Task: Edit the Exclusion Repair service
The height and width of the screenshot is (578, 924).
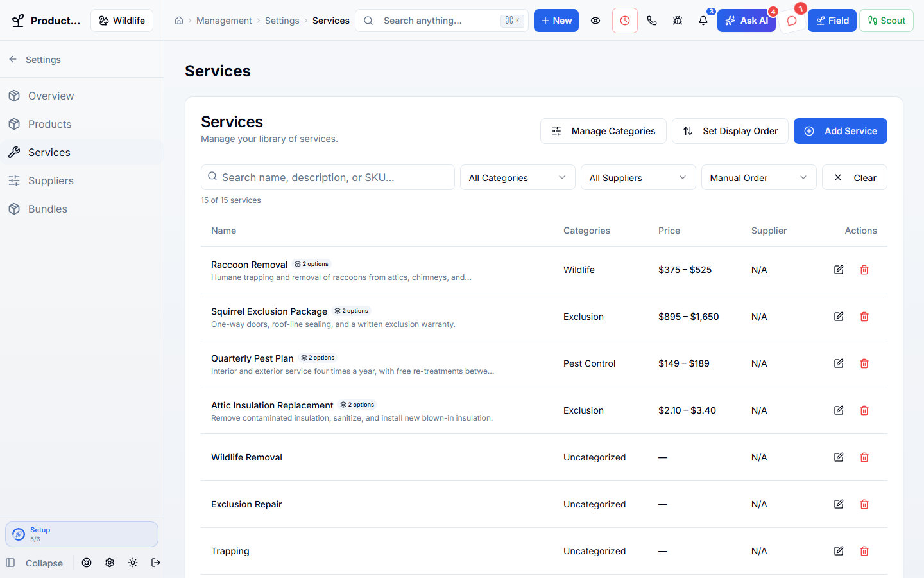Action: (839, 504)
